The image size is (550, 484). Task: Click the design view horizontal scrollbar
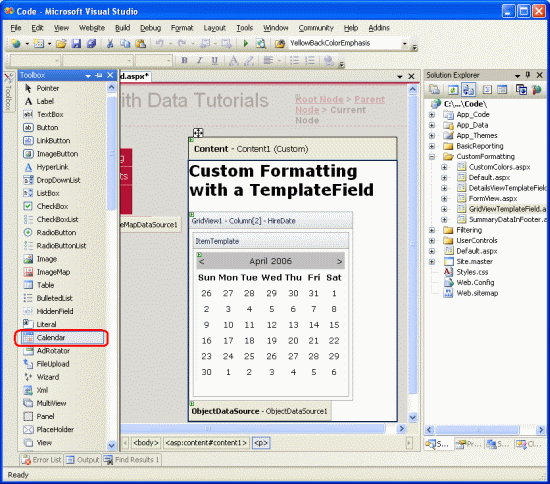pyautogui.click(x=253, y=428)
